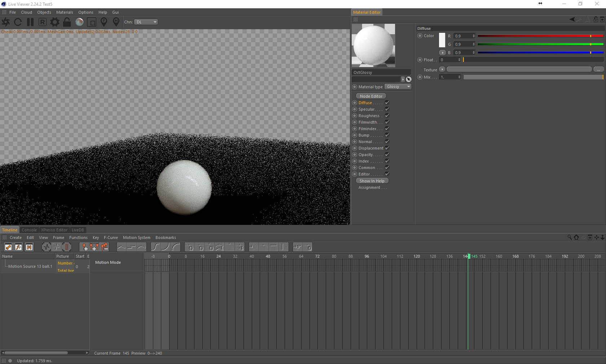606x364 pixels.
Task: Restart the render with the circular arrow
Action: [18, 22]
